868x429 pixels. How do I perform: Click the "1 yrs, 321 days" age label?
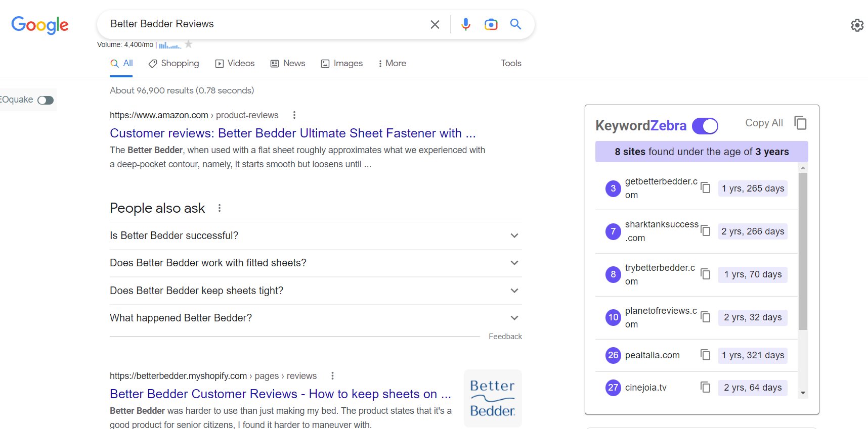pos(753,355)
